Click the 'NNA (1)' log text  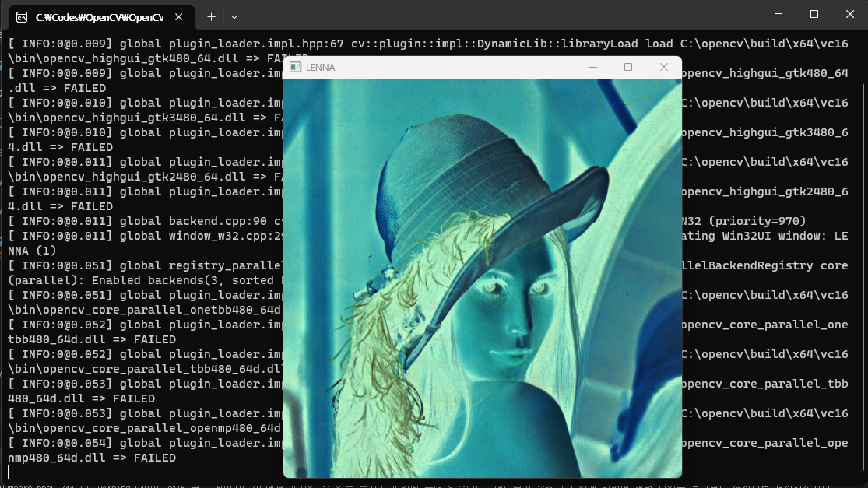(32, 251)
